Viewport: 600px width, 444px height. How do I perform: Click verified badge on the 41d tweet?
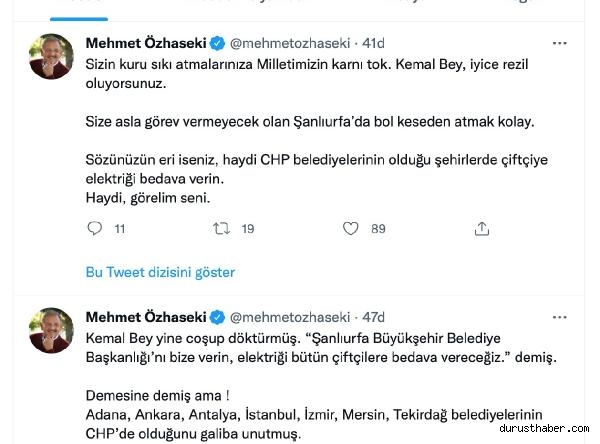click(x=215, y=43)
